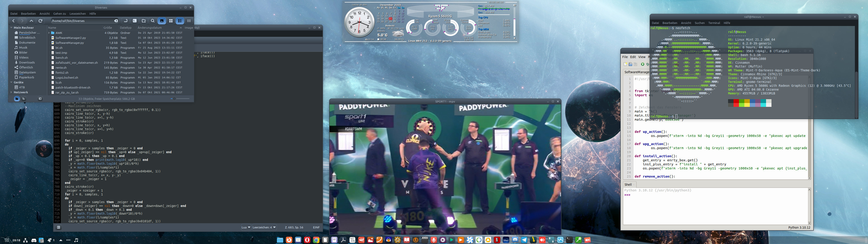The height and width of the screenshot is (244, 868).
Task: Expand Netzwerk section in sidebar
Action: click(11, 92)
